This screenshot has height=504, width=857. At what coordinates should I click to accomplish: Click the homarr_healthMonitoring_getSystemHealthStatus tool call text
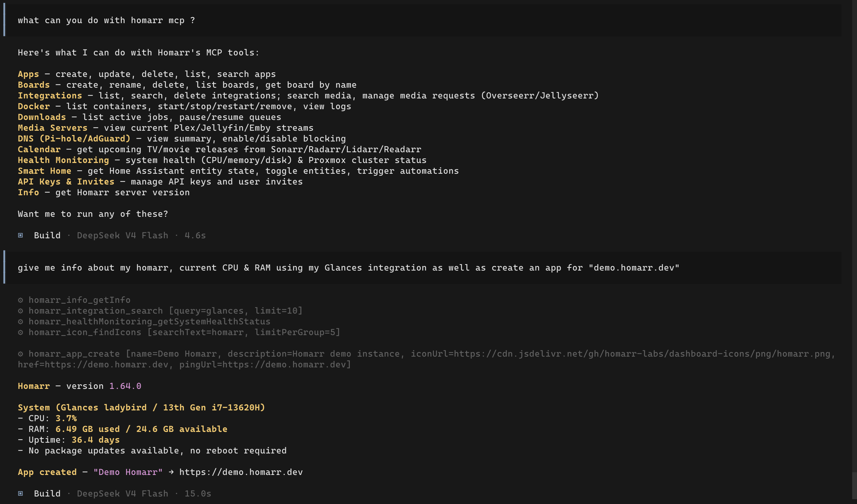coord(149,321)
